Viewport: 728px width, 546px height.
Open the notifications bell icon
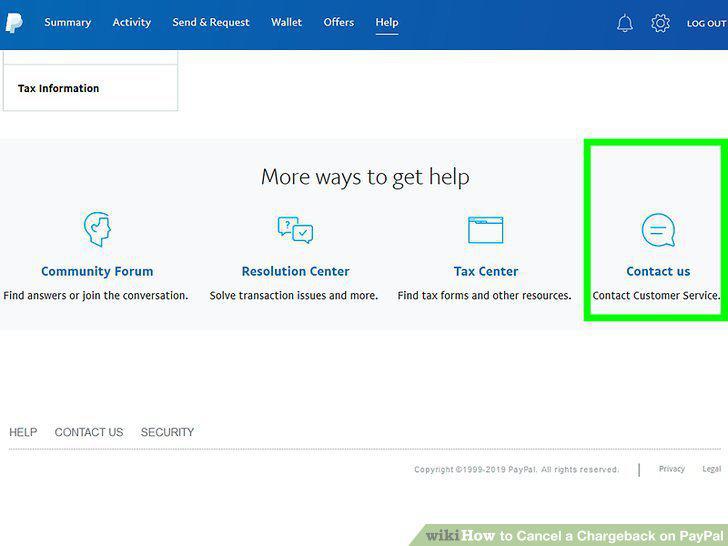(x=624, y=23)
